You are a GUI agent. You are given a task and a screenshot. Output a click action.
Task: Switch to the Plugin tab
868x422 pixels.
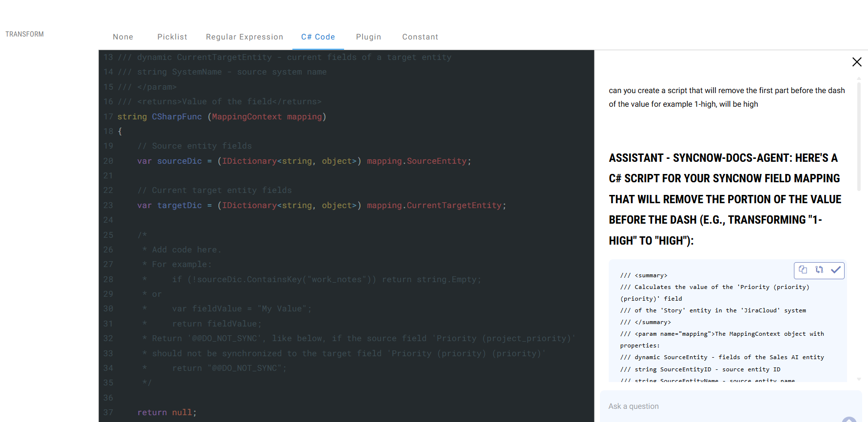point(368,37)
